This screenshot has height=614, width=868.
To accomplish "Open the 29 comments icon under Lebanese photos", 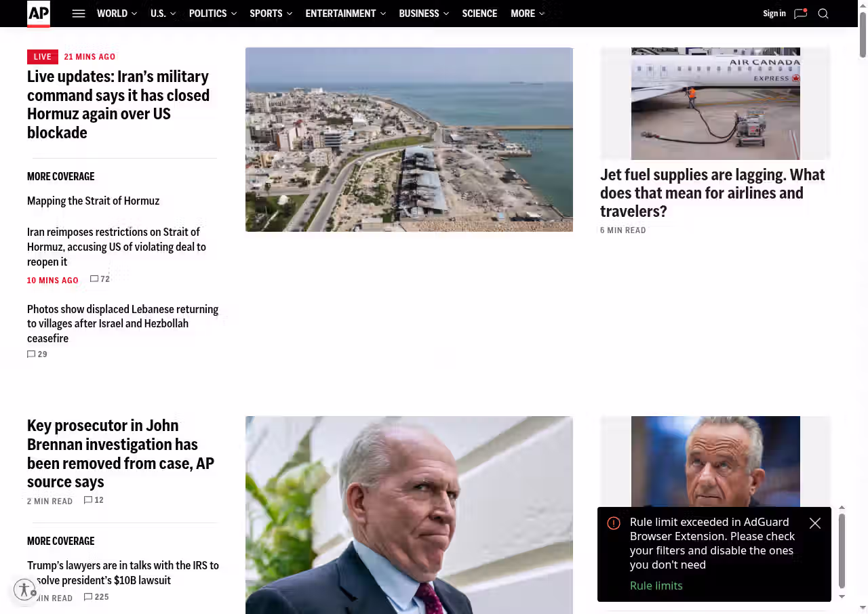I will click(31, 354).
